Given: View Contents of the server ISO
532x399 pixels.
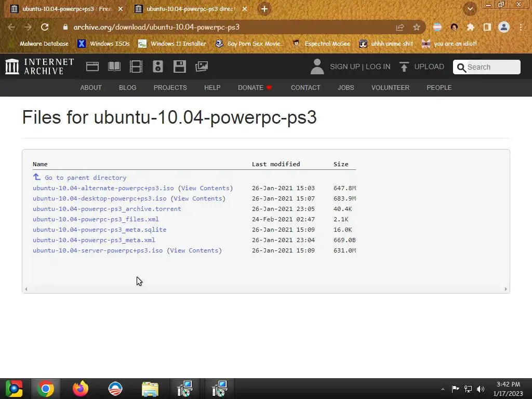Looking at the screenshot, I should pyautogui.click(x=194, y=250).
